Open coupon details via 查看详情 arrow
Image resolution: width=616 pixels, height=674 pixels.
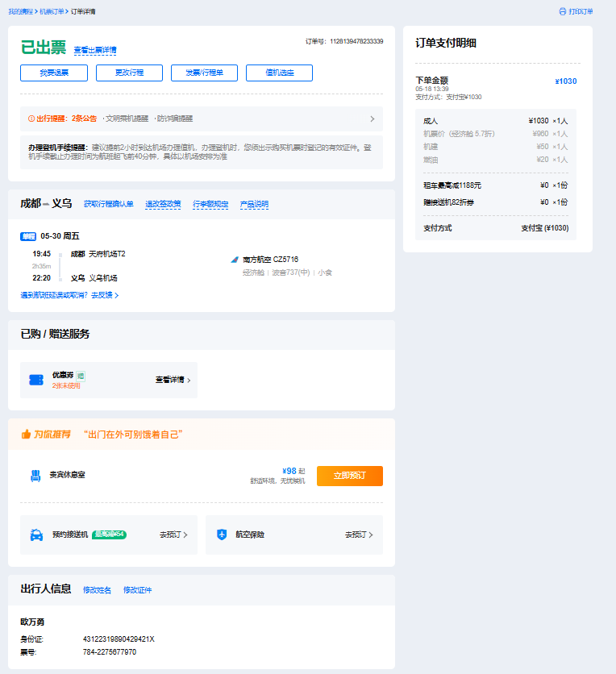click(x=188, y=380)
